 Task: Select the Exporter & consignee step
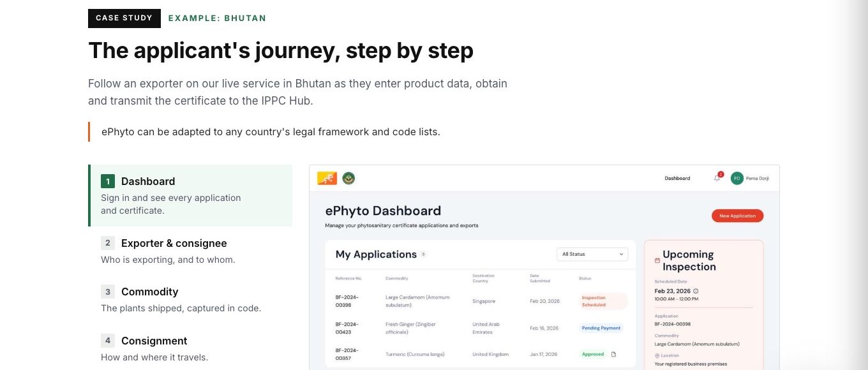(190, 251)
